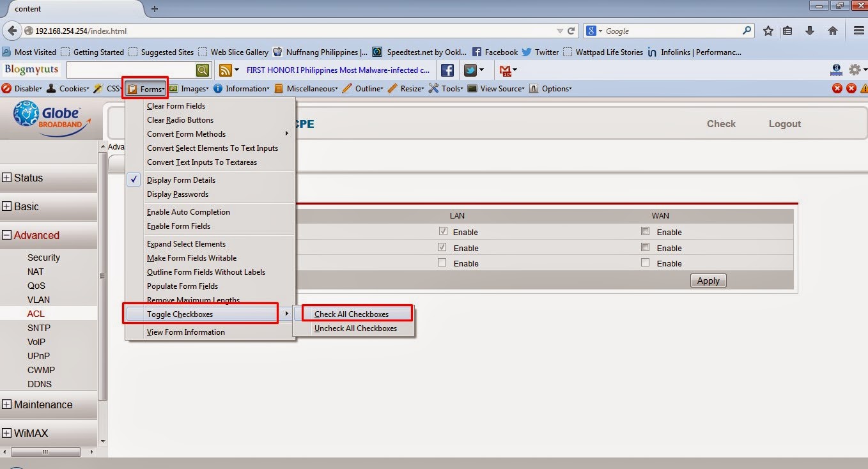Choose Clear Form Fields from the Forms menu

tap(210, 106)
